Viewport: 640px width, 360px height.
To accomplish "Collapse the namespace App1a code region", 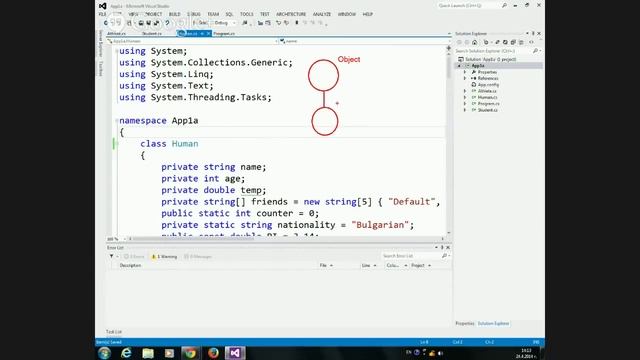I will [x=117, y=121].
